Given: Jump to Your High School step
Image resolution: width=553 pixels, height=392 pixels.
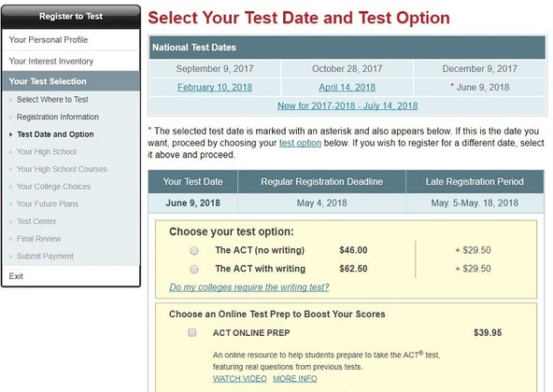Looking at the screenshot, I should click(x=46, y=151).
